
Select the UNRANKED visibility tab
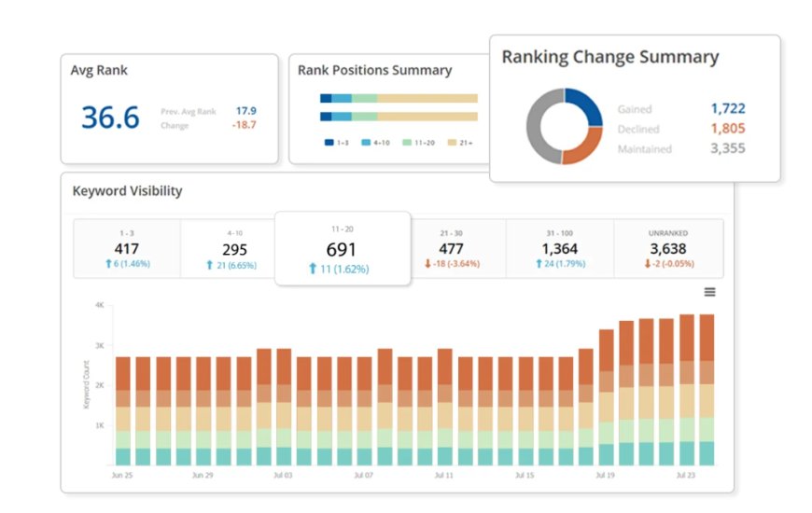coord(667,248)
